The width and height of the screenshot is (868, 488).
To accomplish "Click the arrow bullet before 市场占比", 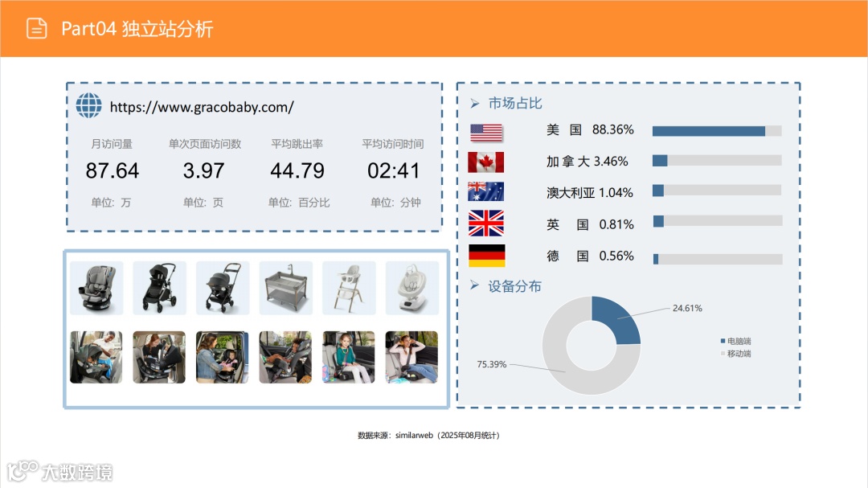I will pos(474,104).
